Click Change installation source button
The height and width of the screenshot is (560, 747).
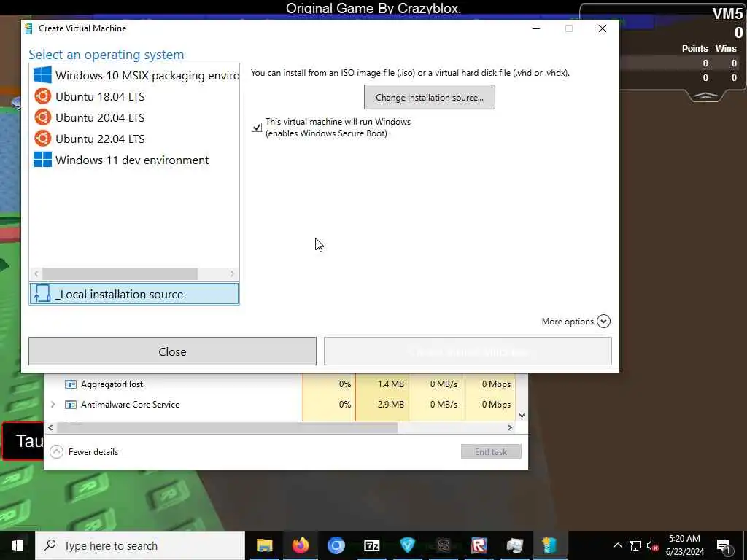coord(429,97)
